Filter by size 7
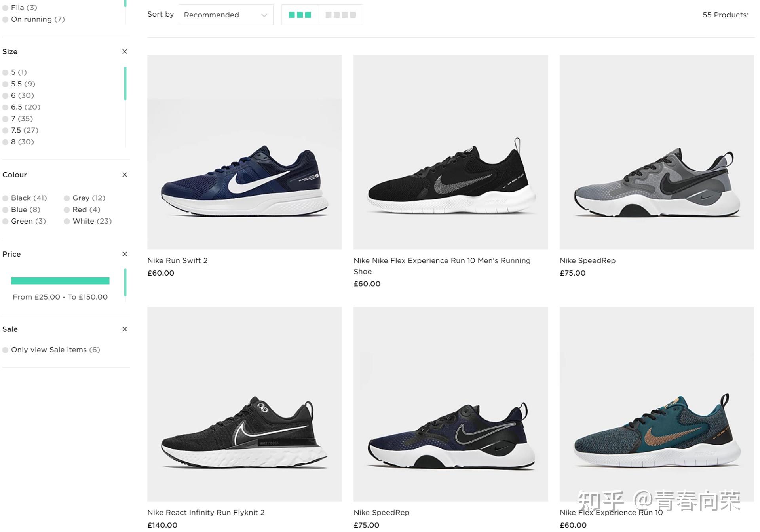760x532 pixels. tap(18, 118)
